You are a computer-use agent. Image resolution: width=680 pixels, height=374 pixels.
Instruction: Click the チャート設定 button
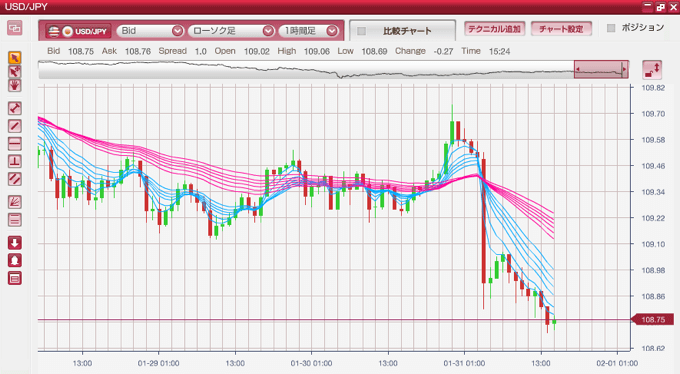tap(561, 29)
